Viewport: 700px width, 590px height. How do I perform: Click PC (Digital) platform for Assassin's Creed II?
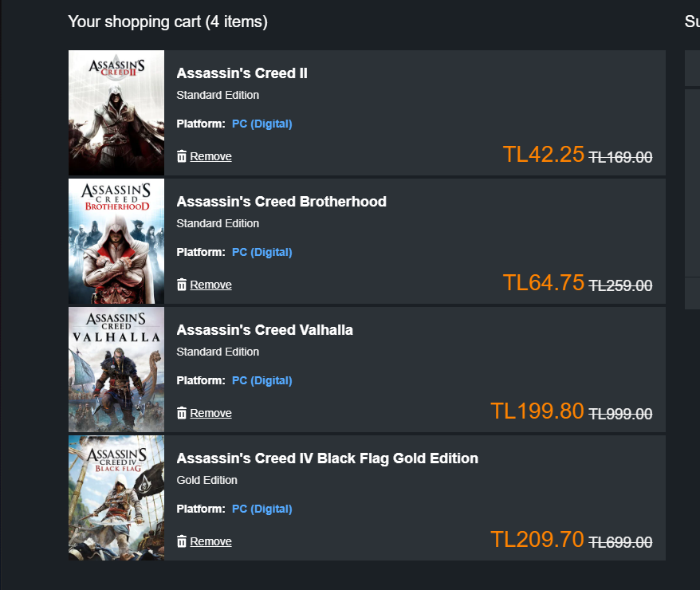pyautogui.click(x=262, y=124)
